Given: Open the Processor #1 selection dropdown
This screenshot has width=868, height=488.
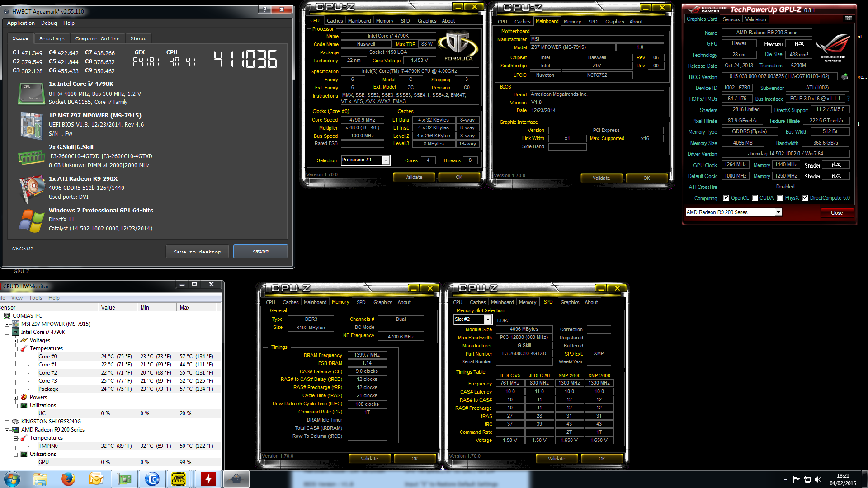Looking at the screenshot, I should tap(386, 160).
